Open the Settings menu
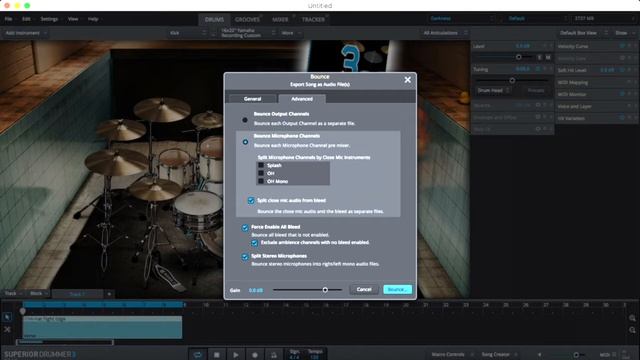 coord(49,19)
